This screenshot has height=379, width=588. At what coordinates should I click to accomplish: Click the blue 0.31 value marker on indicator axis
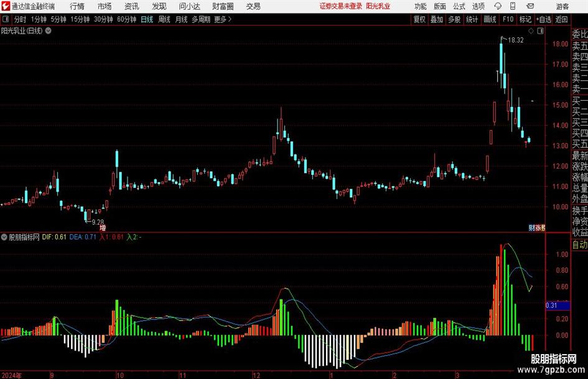pyautogui.click(x=558, y=306)
